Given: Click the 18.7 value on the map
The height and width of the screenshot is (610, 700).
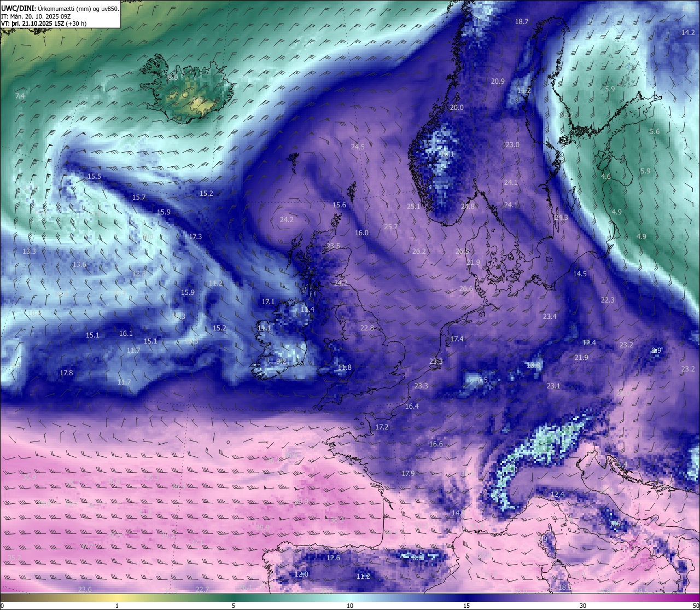Looking at the screenshot, I should 522,22.
